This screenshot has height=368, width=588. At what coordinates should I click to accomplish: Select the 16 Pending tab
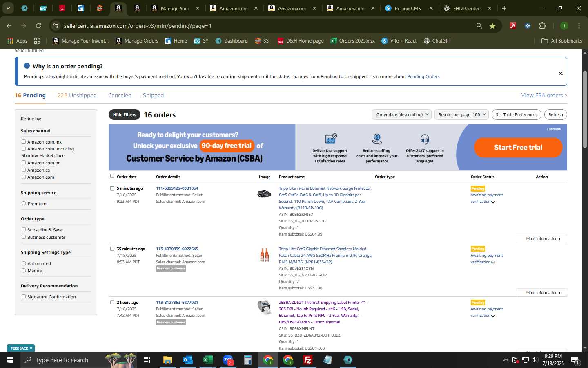point(30,95)
